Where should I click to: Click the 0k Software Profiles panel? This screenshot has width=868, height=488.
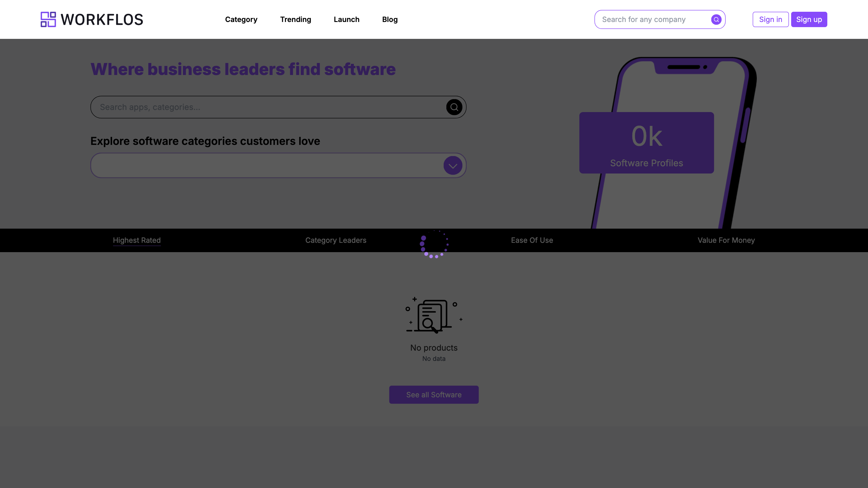click(646, 143)
